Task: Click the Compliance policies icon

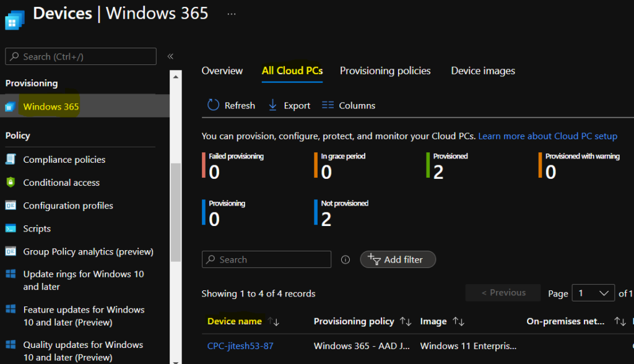Action: point(11,159)
